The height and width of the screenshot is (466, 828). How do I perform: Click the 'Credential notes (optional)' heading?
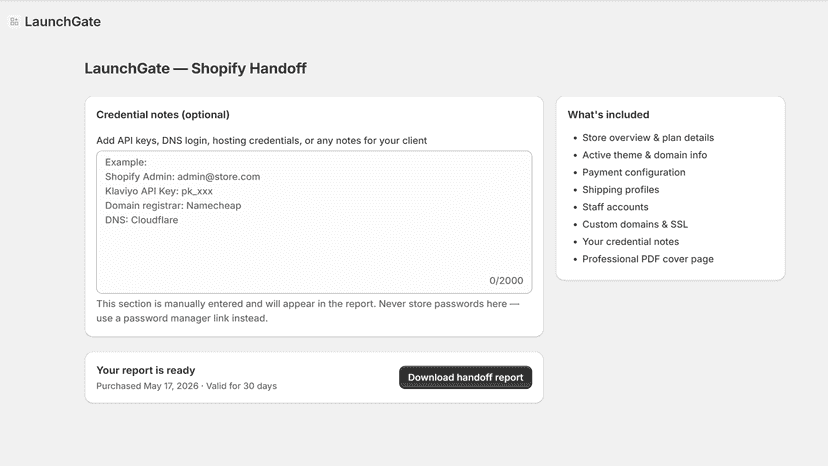click(163, 115)
